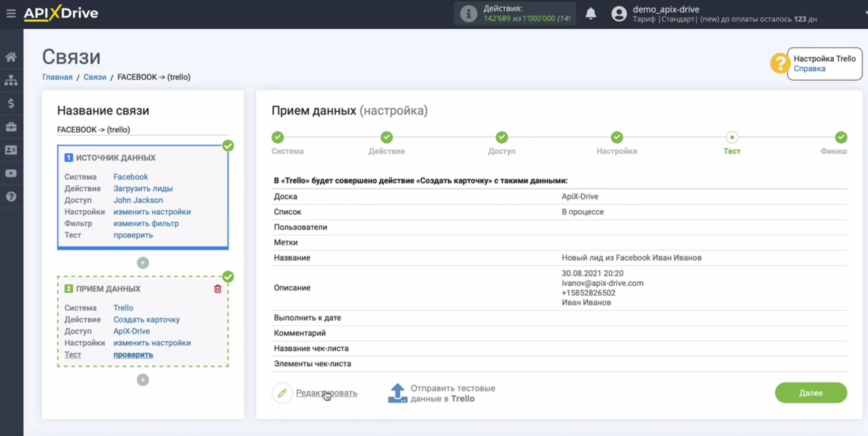This screenshot has height=436, width=868.
Task: Click the data source green checkmark
Action: point(228,146)
